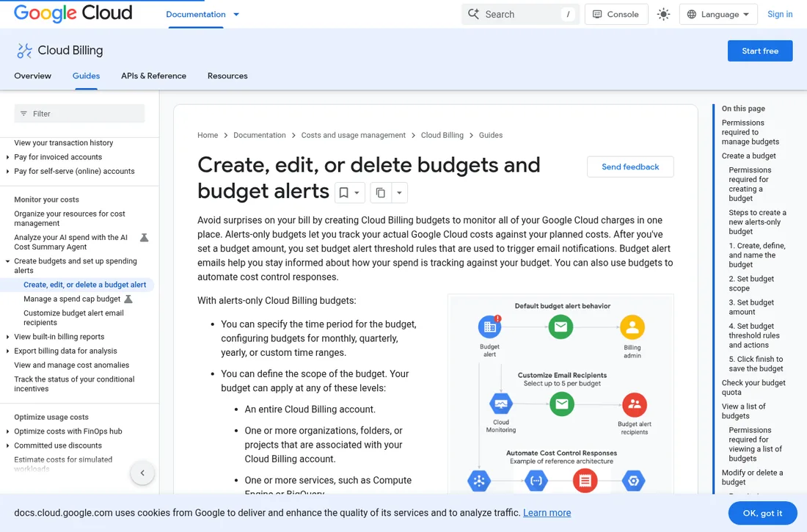Click the Budget alert icon in diagram
The image size is (807, 532).
[x=489, y=327]
